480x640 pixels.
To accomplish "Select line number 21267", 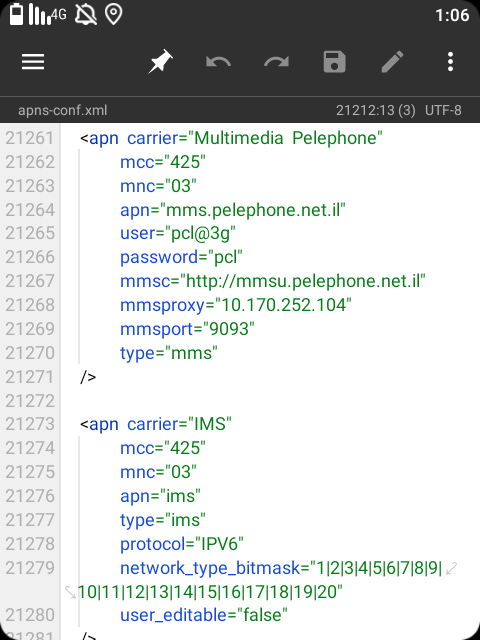I will point(30,281).
